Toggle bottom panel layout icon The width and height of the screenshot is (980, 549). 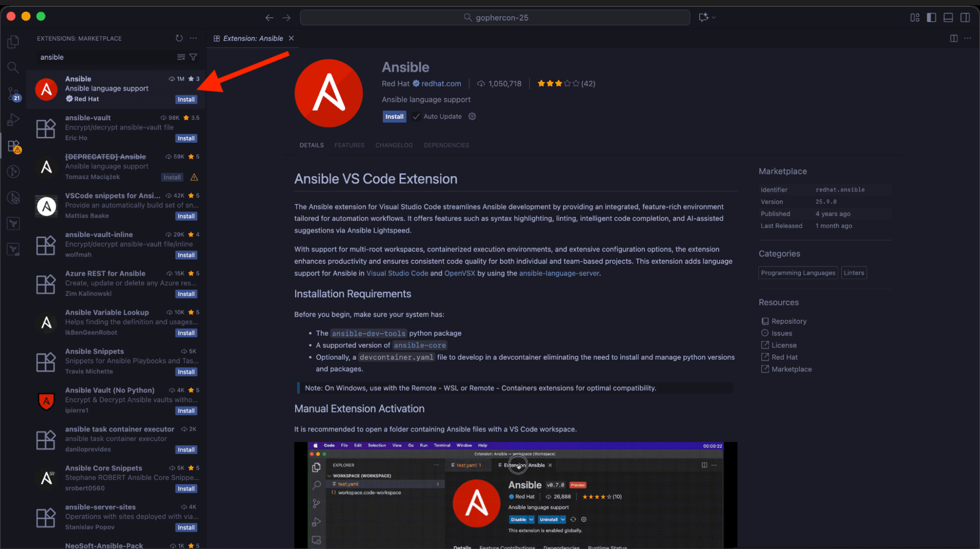[948, 18]
